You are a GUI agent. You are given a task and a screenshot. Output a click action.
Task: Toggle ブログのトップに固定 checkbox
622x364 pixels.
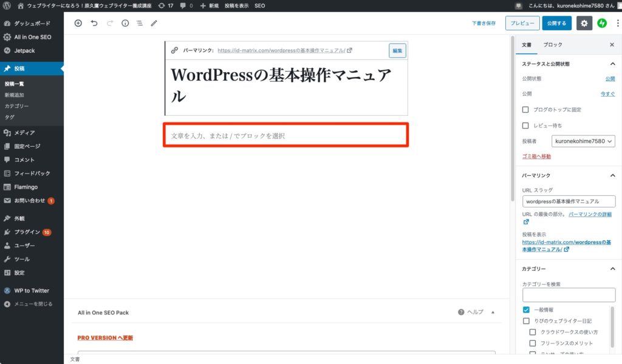[525, 110]
